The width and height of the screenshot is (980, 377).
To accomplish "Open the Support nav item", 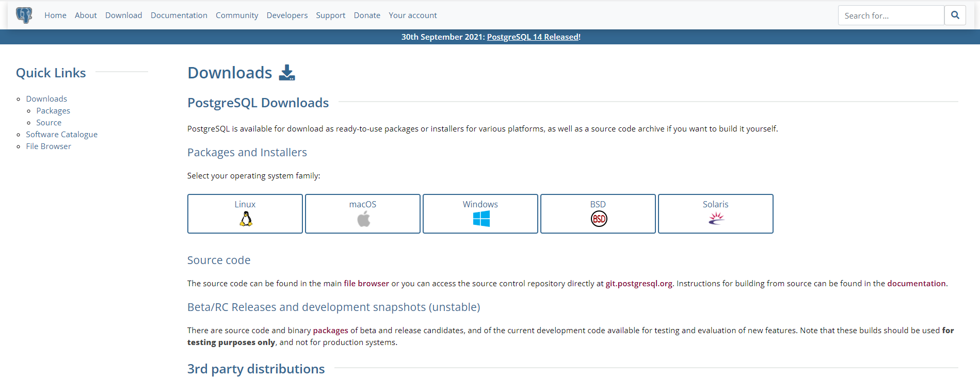I will coord(331,15).
